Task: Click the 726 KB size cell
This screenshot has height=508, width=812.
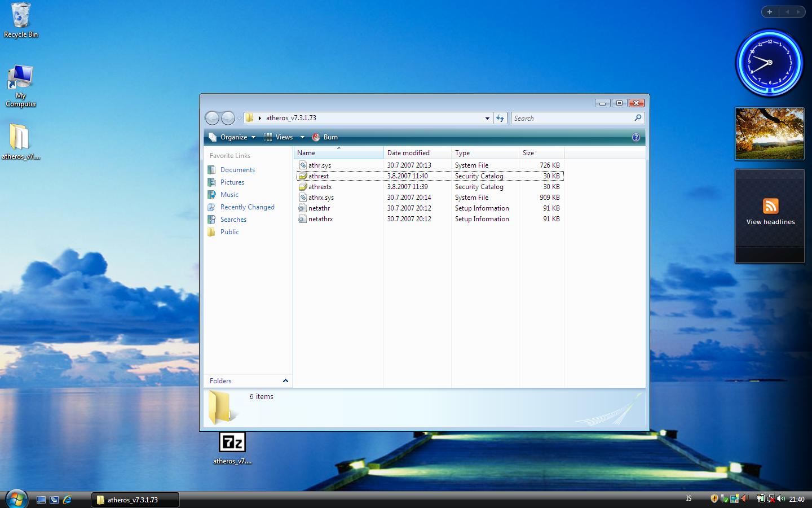Action: pyautogui.click(x=550, y=165)
